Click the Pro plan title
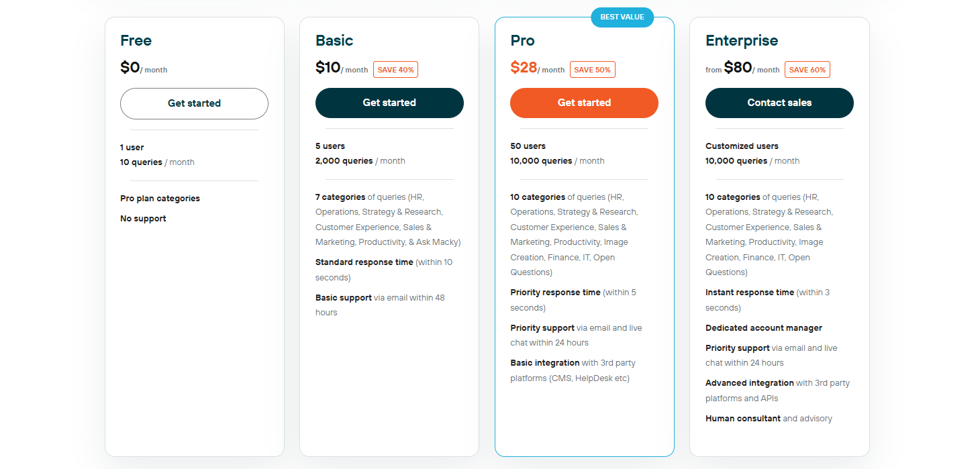The width and height of the screenshot is (980, 469). (x=522, y=40)
